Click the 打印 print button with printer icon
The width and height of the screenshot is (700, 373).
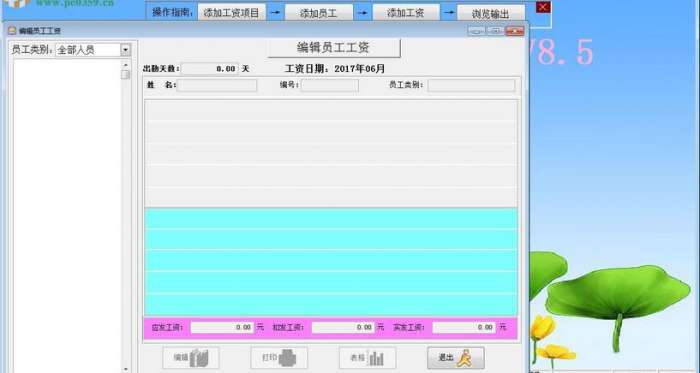tap(279, 358)
